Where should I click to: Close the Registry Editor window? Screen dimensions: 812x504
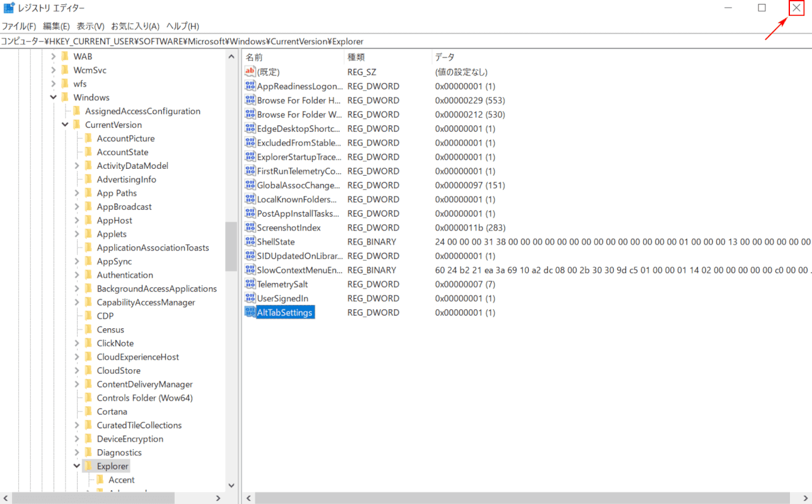point(797,8)
